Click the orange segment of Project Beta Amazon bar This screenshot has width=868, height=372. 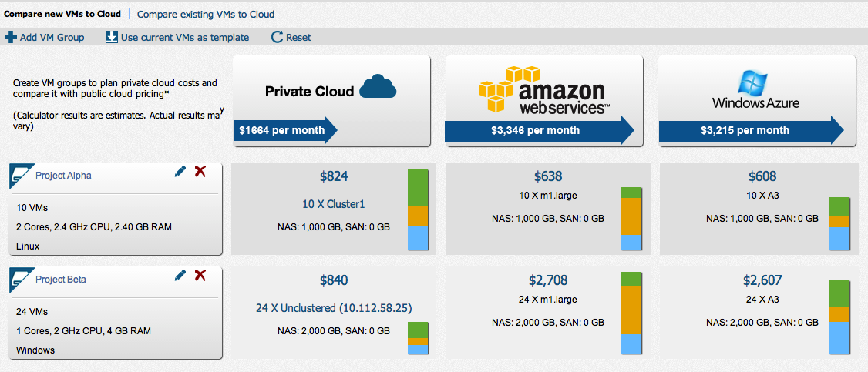tap(631, 310)
